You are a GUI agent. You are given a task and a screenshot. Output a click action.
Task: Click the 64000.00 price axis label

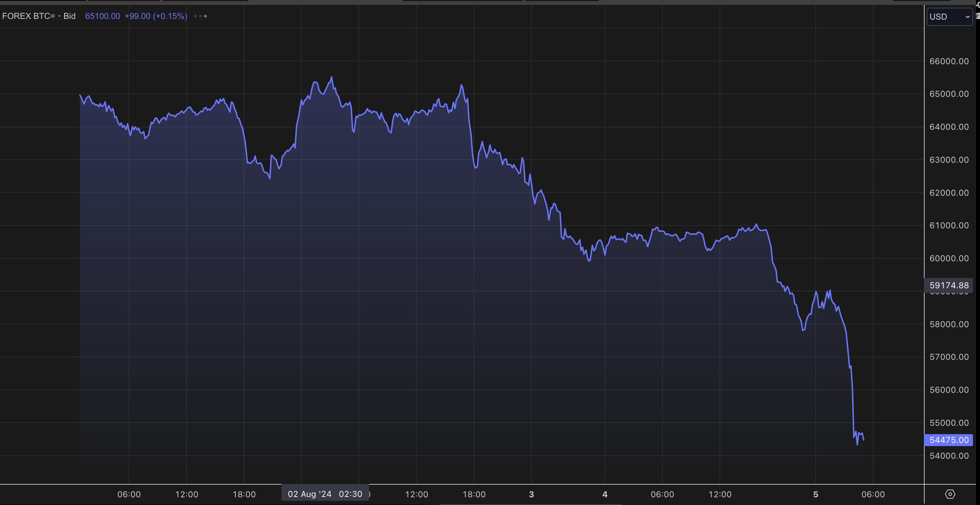click(949, 127)
